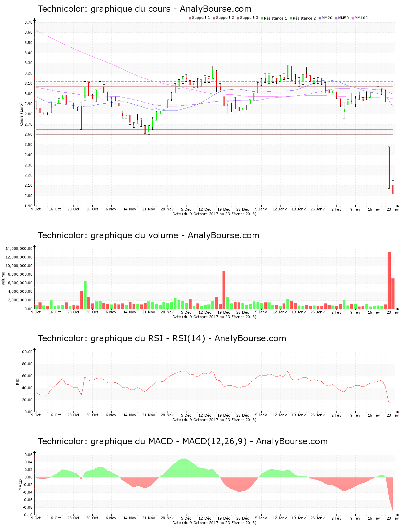This screenshot has height=532, width=412.
Task: Click the '12 Janv' date on volume chart
Action: tap(280, 312)
